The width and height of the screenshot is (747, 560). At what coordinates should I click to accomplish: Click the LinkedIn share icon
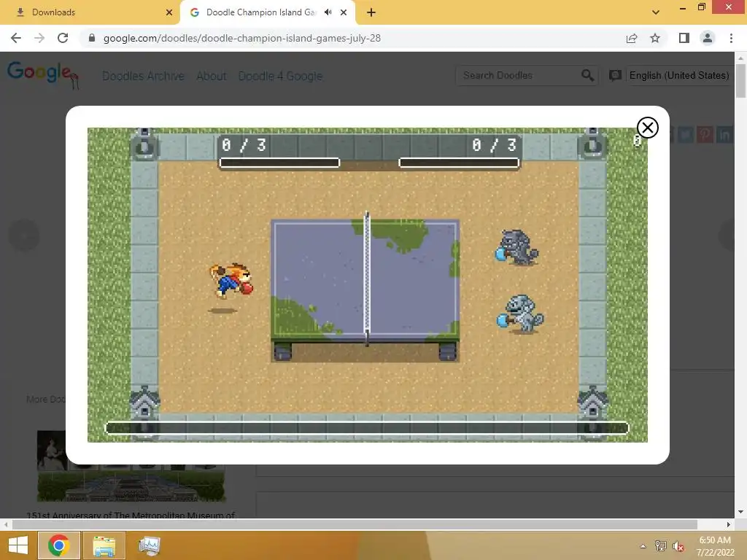click(724, 135)
